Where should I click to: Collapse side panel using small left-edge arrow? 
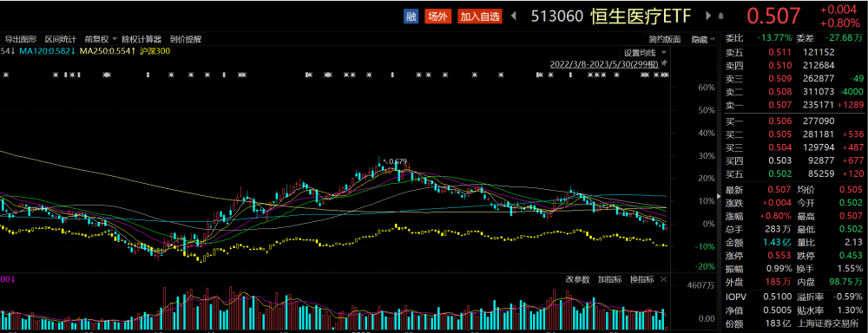pyautogui.click(x=720, y=196)
